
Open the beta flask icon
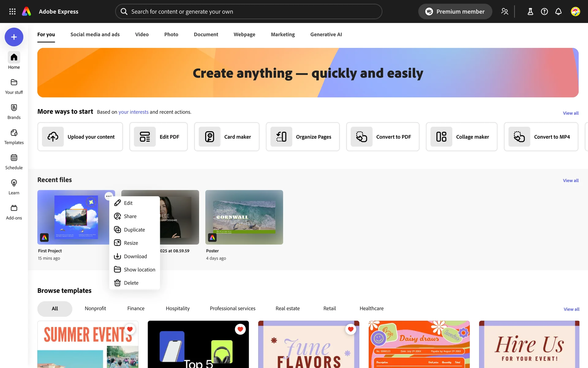tap(530, 12)
